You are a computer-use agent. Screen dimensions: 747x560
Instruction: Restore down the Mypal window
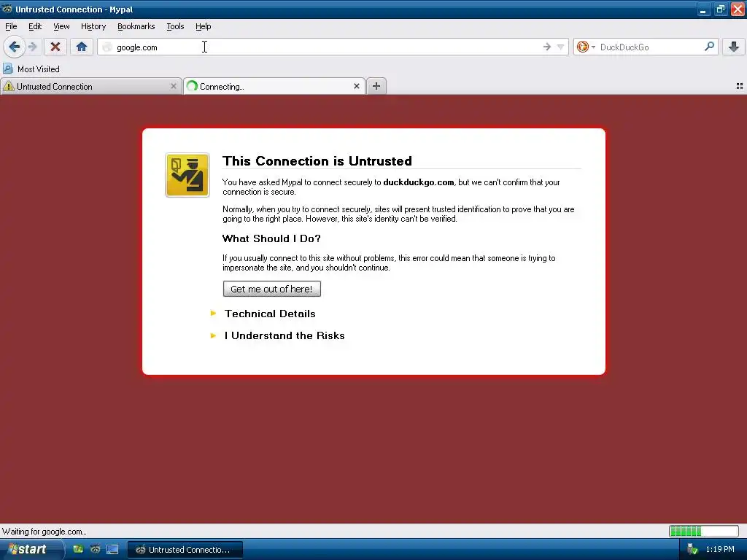coord(720,9)
